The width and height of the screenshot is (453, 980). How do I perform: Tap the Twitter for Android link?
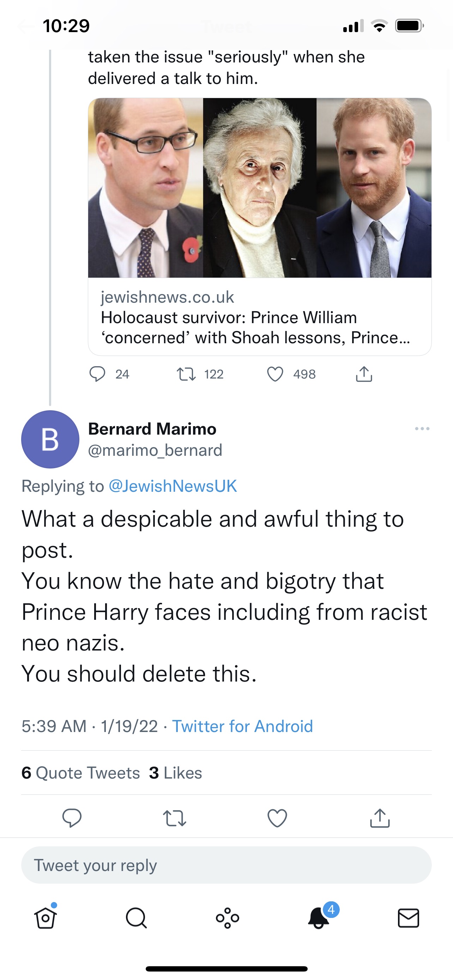click(x=242, y=726)
